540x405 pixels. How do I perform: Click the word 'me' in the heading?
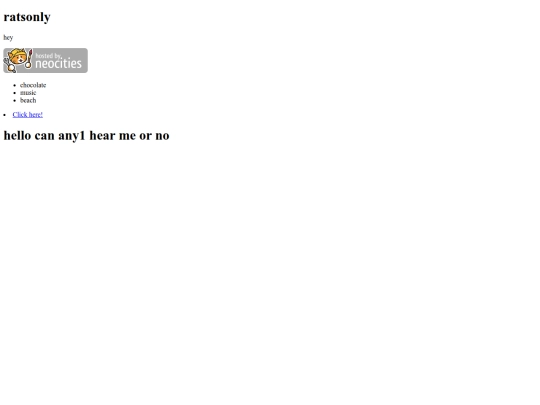tap(127, 136)
